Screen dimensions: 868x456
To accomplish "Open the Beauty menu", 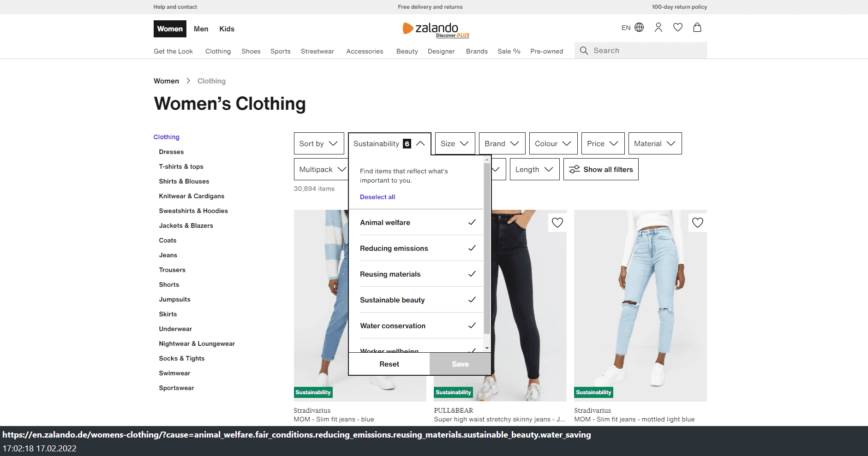I will click(407, 51).
